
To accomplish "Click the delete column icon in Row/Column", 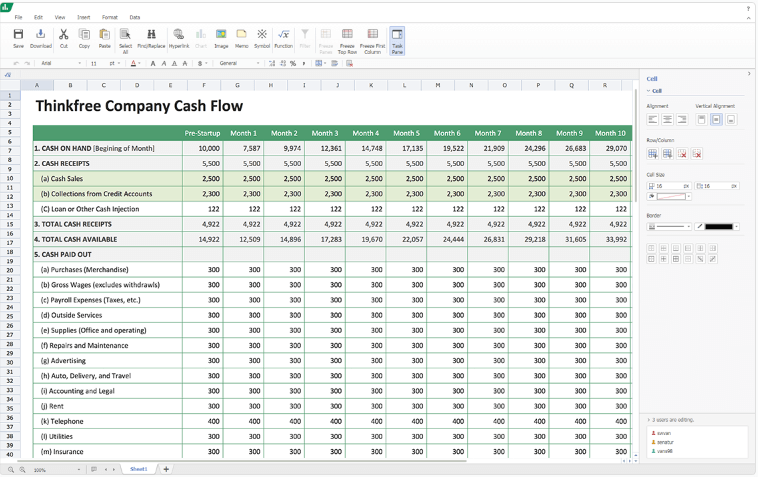I will (x=697, y=154).
